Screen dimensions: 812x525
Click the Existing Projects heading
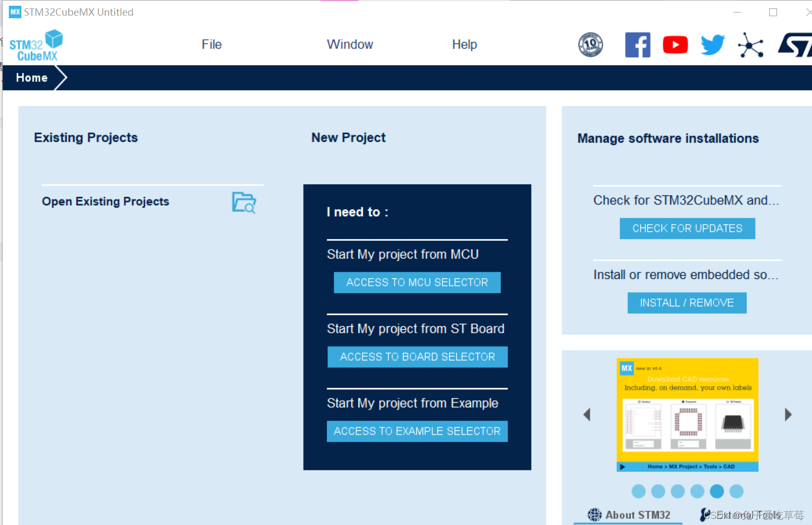(x=86, y=137)
